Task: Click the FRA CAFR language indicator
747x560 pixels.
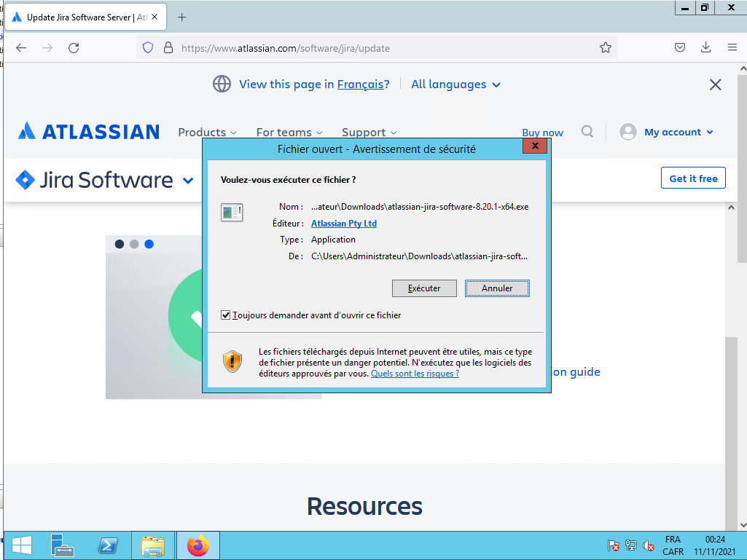Action: [673, 545]
